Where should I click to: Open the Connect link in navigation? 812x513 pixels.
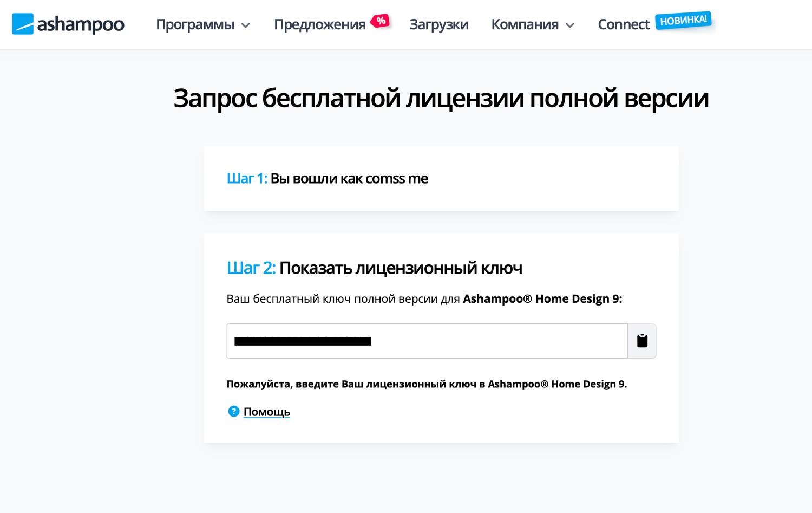point(623,25)
